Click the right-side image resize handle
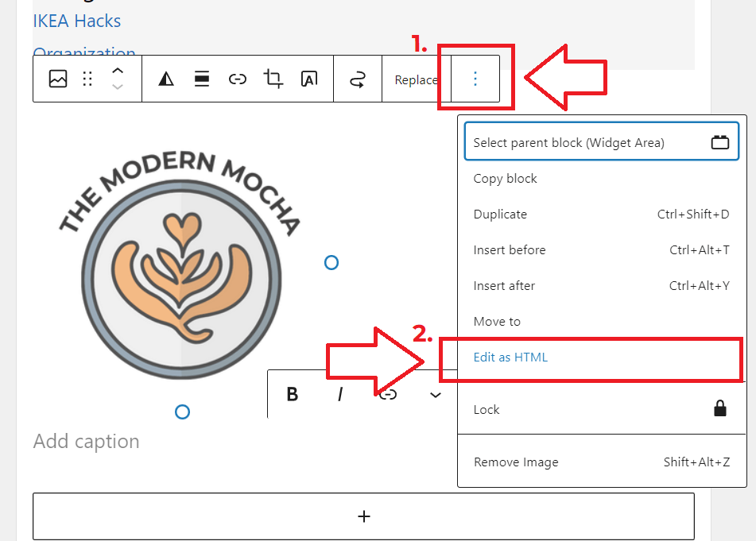 pos(331,262)
